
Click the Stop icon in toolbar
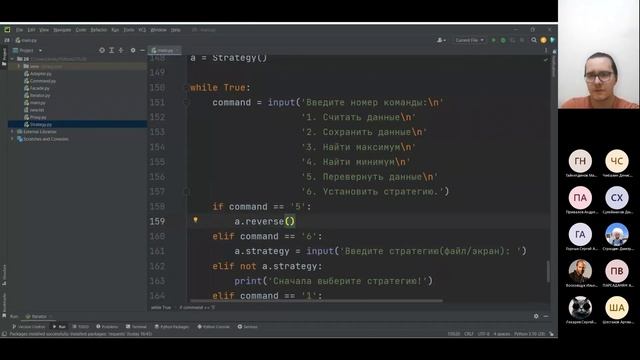pos(522,40)
